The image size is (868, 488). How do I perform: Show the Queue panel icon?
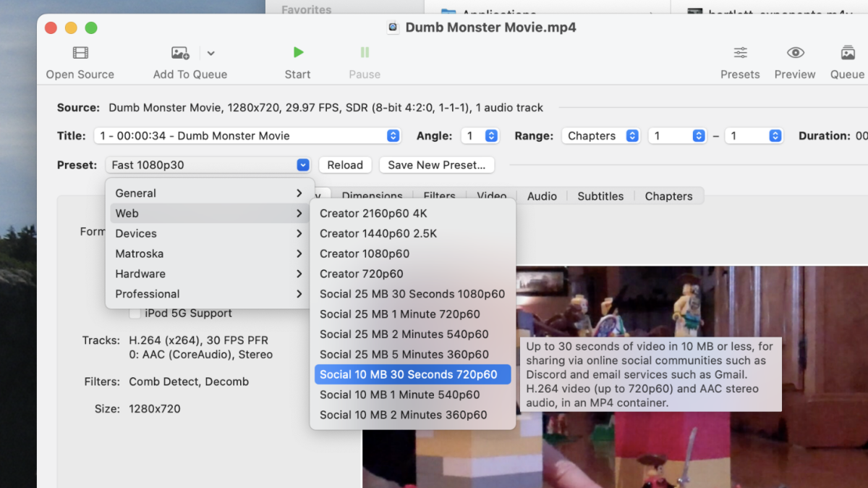coord(847,53)
